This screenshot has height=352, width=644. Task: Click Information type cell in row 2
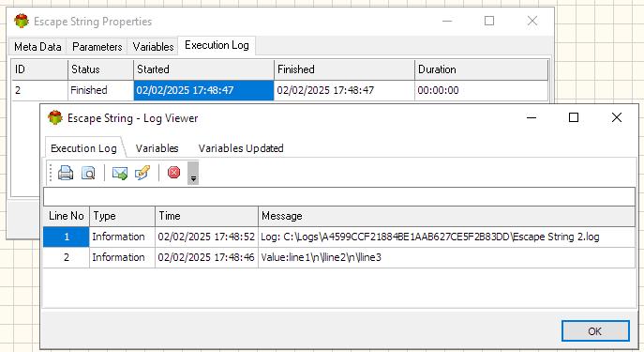click(x=123, y=257)
